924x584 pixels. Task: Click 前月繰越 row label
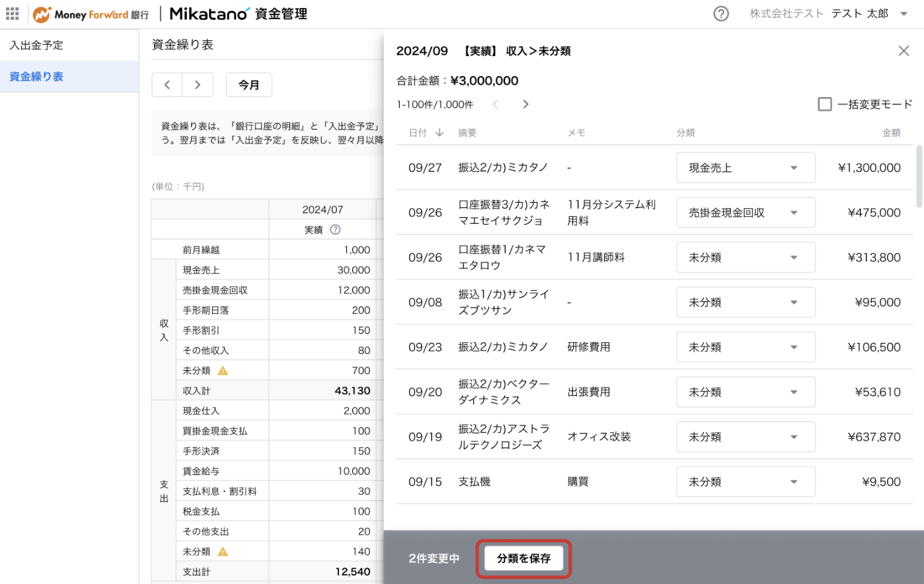point(201,250)
